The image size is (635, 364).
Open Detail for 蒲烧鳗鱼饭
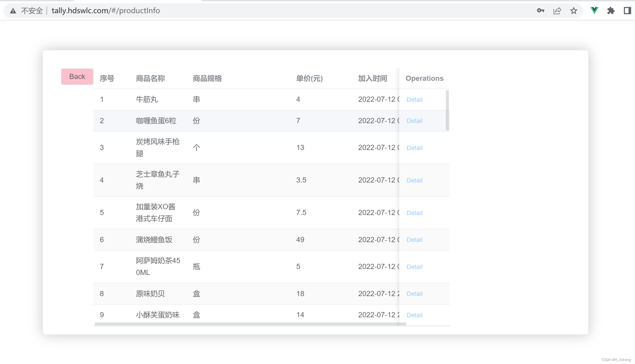pos(414,240)
